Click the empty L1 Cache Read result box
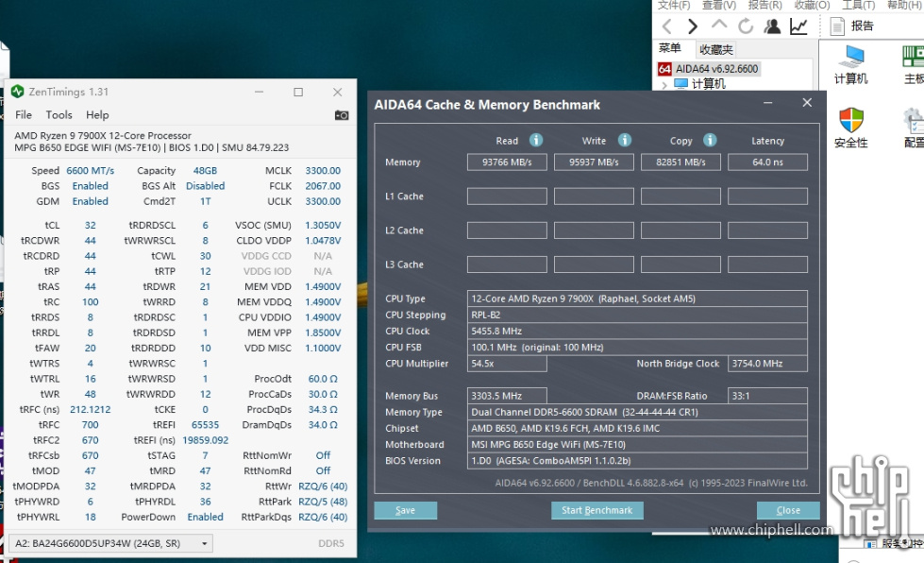Screen dimensions: 924x563 [x=507, y=196]
